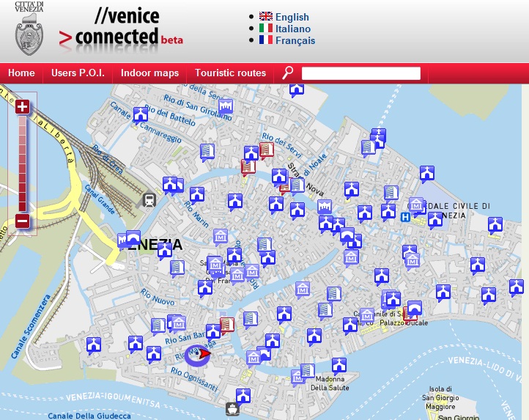Open the Home menu item

pyautogui.click(x=21, y=73)
